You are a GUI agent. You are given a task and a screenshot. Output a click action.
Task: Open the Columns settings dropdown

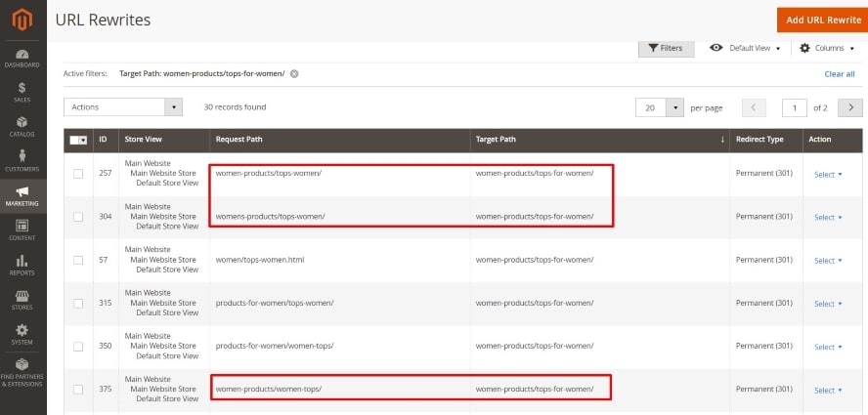point(827,48)
